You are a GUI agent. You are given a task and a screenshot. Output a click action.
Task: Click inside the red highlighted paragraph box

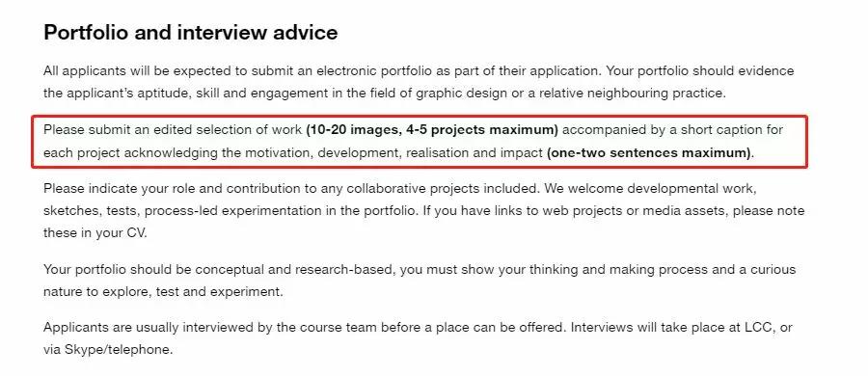point(420,141)
